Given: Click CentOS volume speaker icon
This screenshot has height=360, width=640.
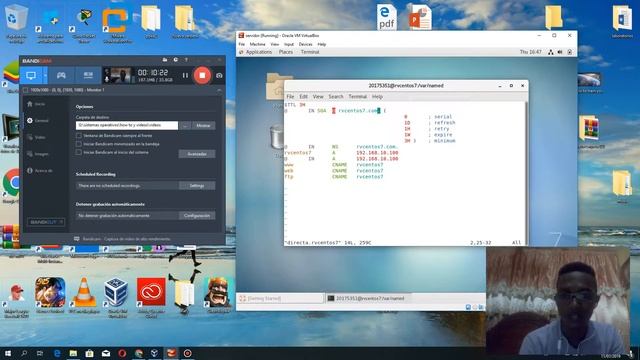Looking at the screenshot, I should tap(560, 52).
